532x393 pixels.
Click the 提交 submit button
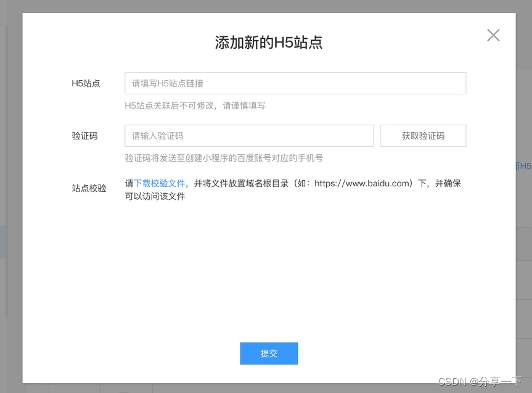tap(269, 353)
